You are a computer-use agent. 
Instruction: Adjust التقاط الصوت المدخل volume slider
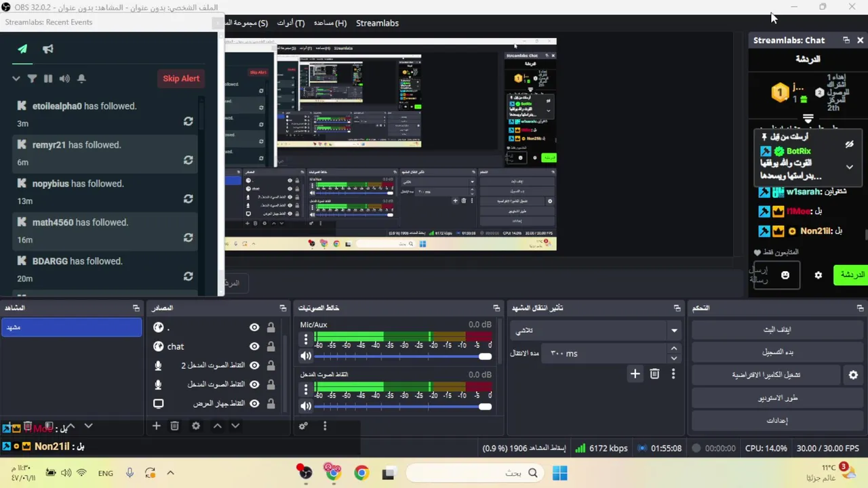(403, 407)
